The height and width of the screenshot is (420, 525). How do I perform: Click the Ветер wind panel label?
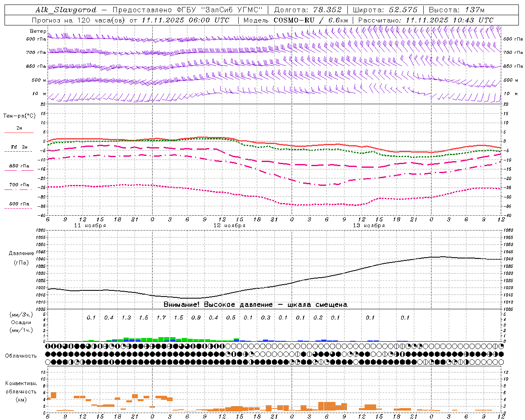click(x=38, y=31)
